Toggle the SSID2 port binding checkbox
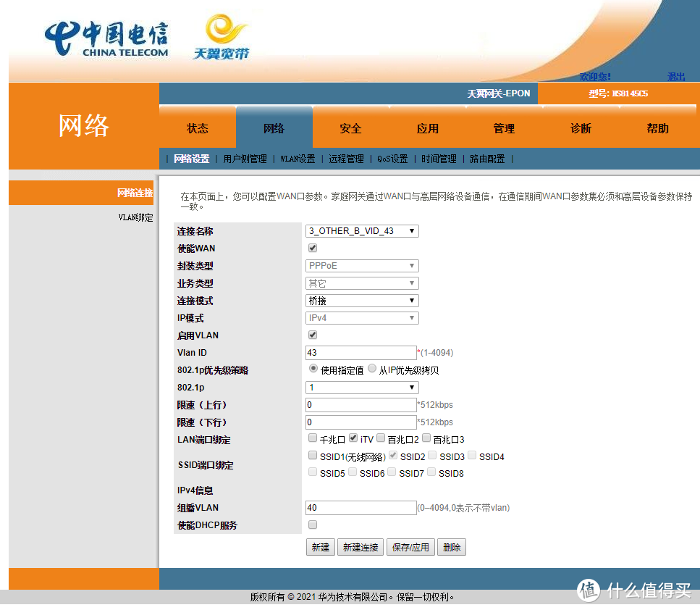Viewport: 700px width, 610px height. point(393,456)
